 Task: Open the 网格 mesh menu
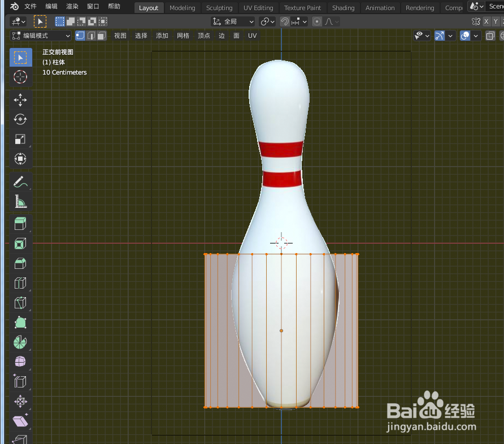coord(183,35)
